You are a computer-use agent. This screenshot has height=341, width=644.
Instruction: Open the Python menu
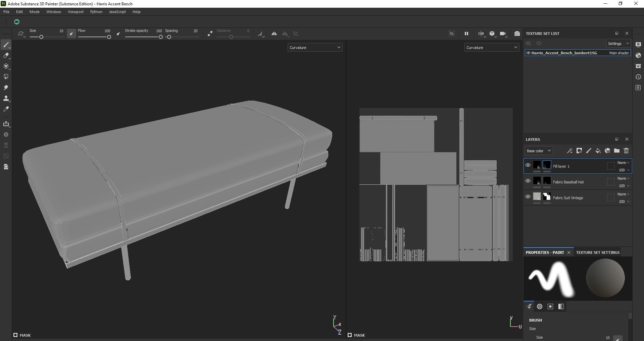[96, 12]
